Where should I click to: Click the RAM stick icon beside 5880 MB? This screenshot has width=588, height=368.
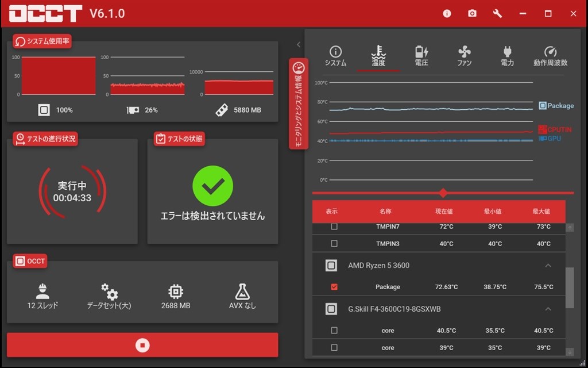[x=222, y=110]
